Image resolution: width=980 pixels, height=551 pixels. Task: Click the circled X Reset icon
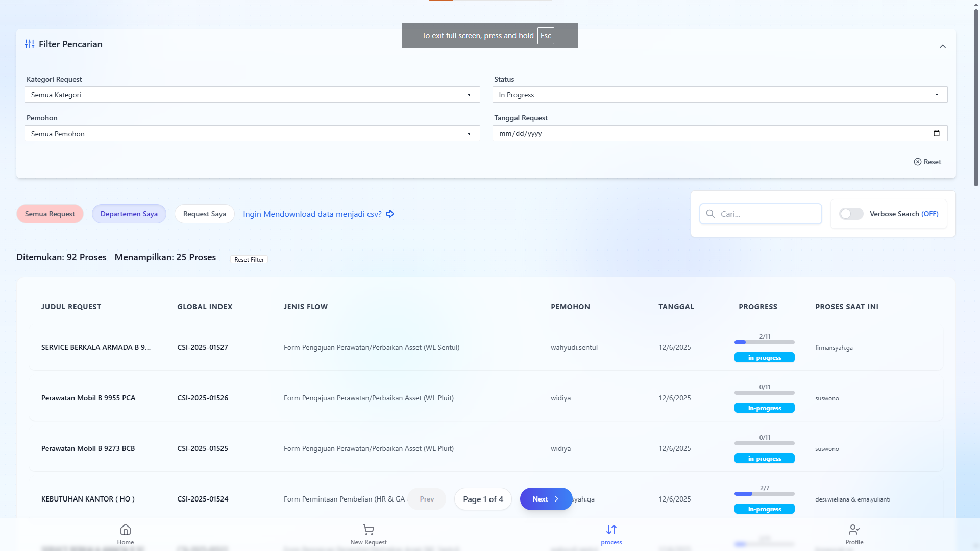[x=917, y=162]
